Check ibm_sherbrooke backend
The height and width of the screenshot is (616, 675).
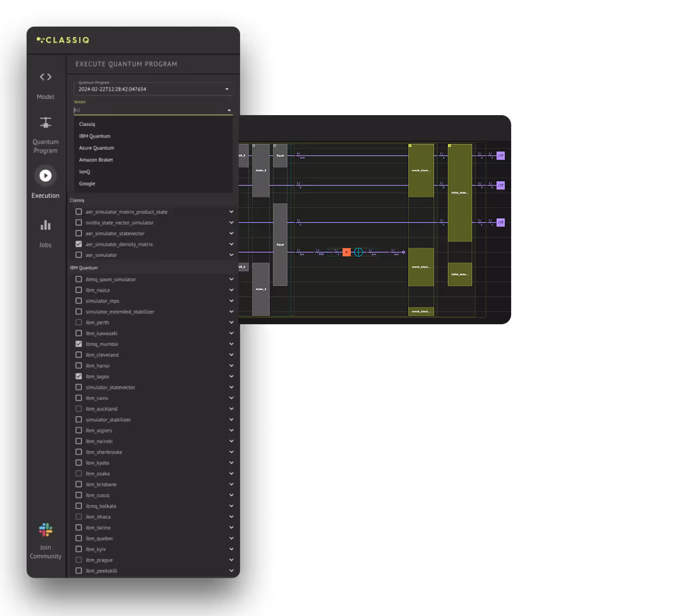coord(79,452)
